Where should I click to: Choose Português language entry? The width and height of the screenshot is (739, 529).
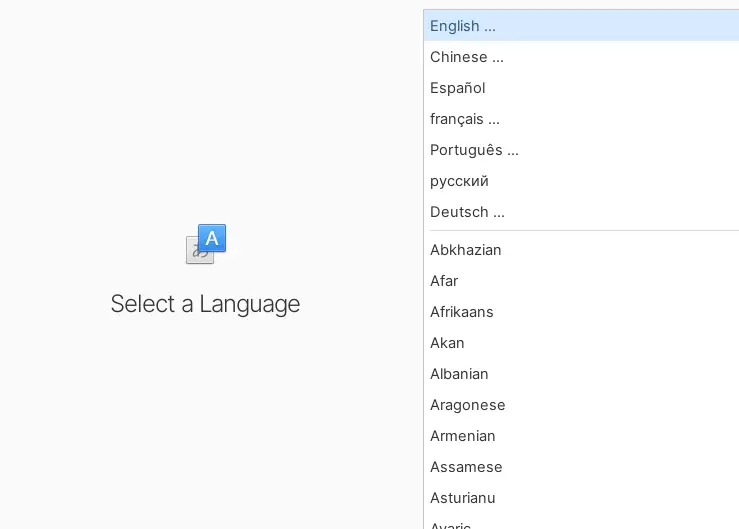point(581,150)
